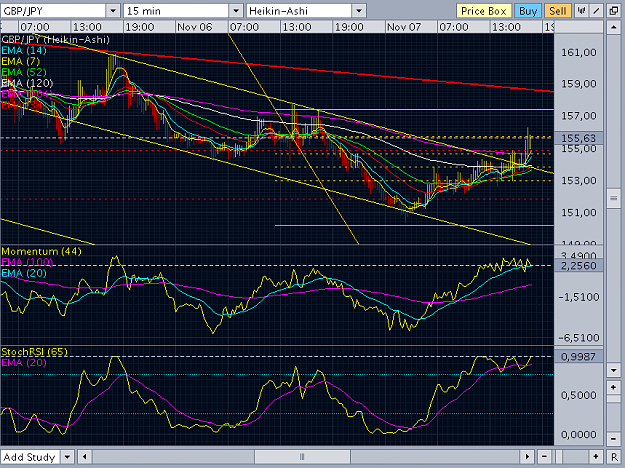Click the GBP/JPY symbol field
This screenshot has height=468, width=625.
(53, 11)
